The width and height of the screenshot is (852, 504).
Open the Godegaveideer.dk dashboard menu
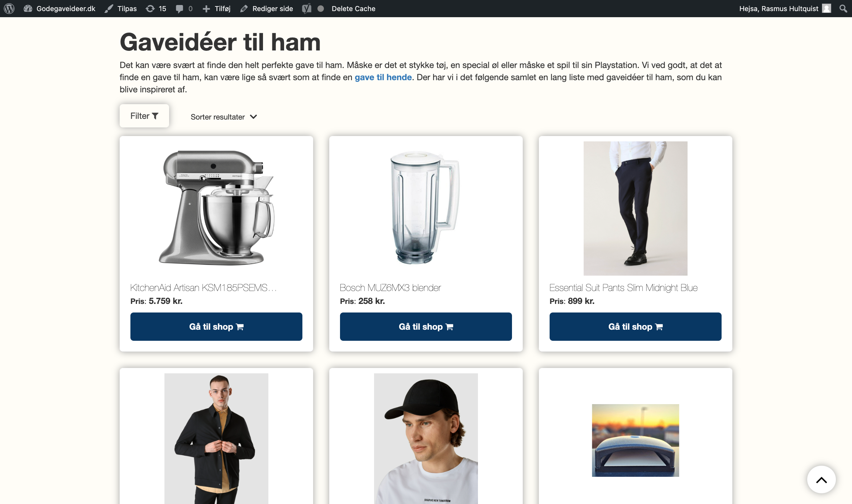point(59,9)
